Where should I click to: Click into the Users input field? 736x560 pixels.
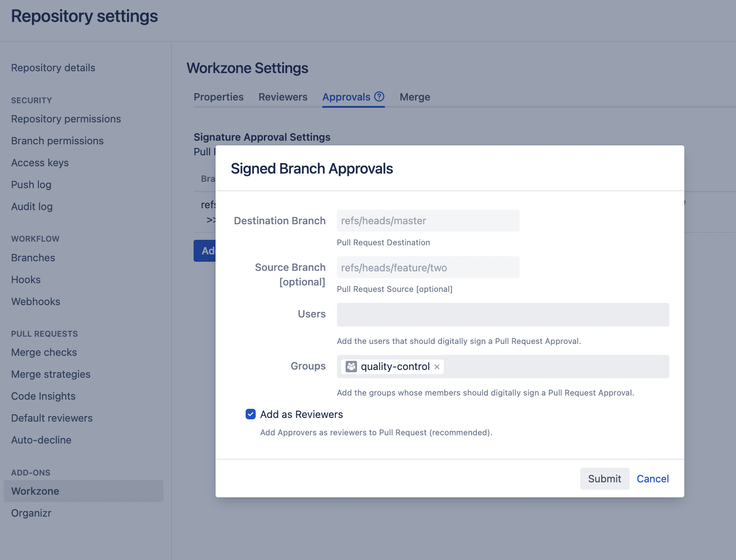coord(503,315)
